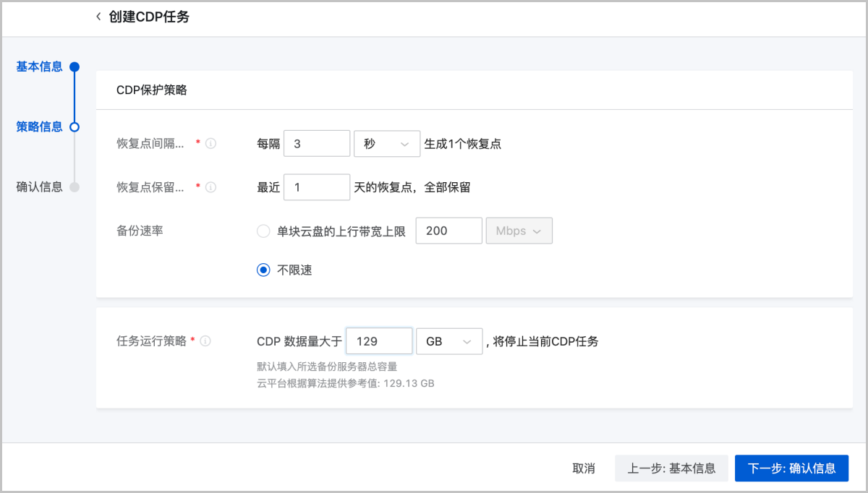Click 上一步: 基本信息 button
Viewport: 868px width, 493px height.
coord(671,468)
